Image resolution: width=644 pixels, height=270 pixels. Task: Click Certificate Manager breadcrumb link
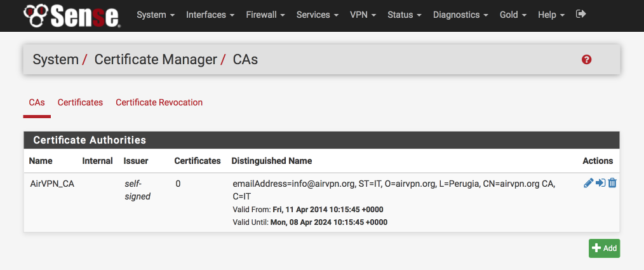pyautogui.click(x=156, y=60)
